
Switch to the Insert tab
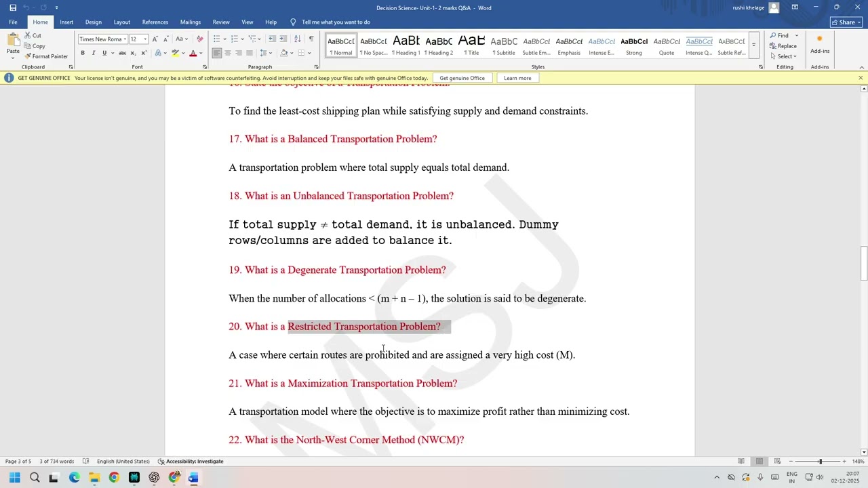tap(66, 22)
